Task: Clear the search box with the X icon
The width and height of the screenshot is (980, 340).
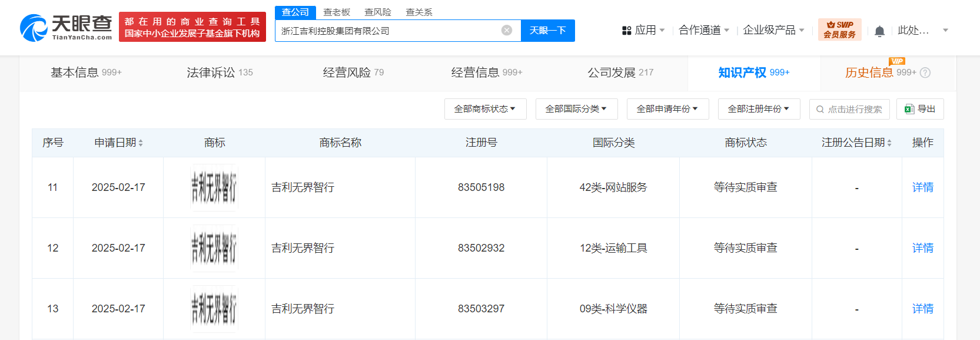Action: tap(506, 31)
